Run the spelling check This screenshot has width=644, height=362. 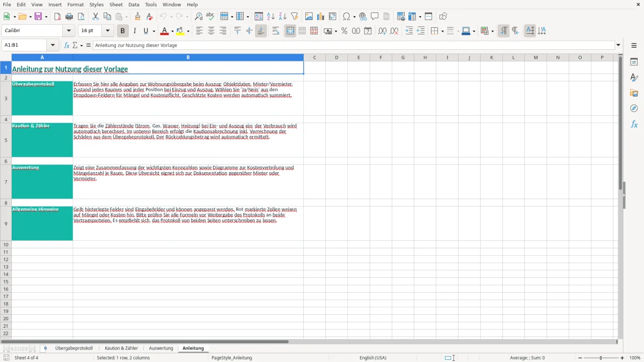click(210, 17)
